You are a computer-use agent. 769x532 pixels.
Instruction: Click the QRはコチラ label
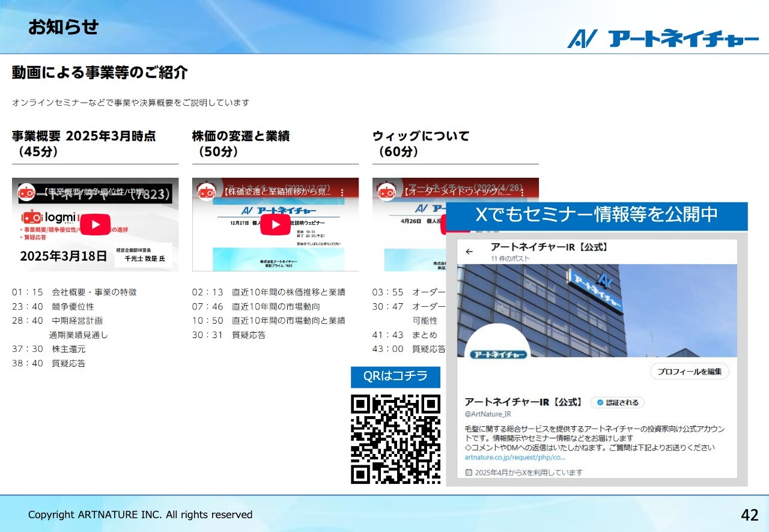pos(395,377)
